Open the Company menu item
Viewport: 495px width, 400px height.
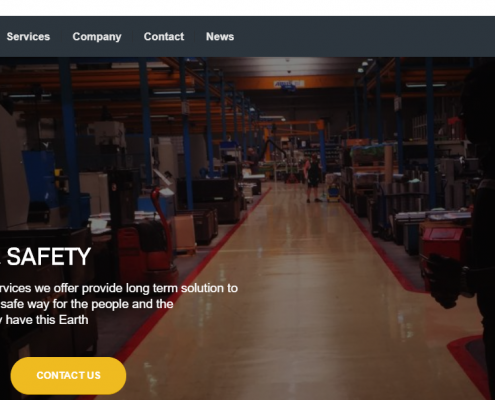pos(97,37)
